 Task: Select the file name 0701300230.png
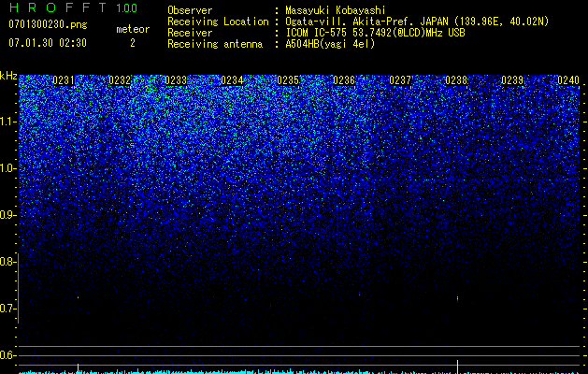(48, 25)
